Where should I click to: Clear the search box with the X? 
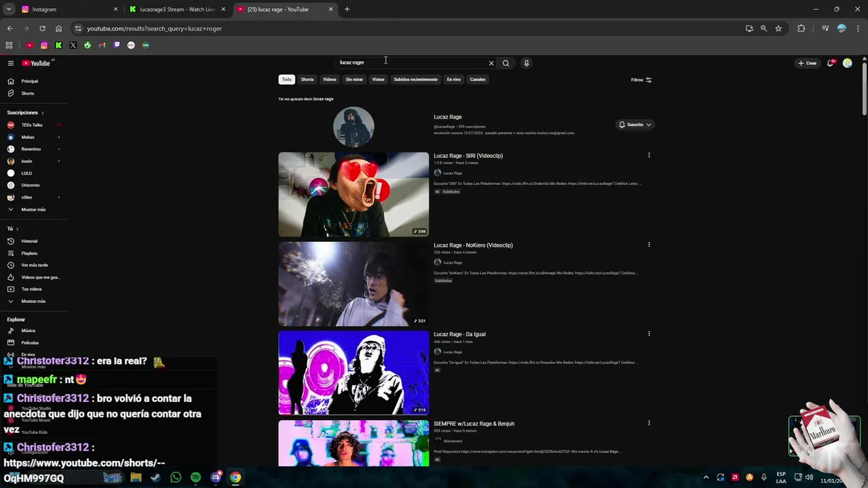492,63
